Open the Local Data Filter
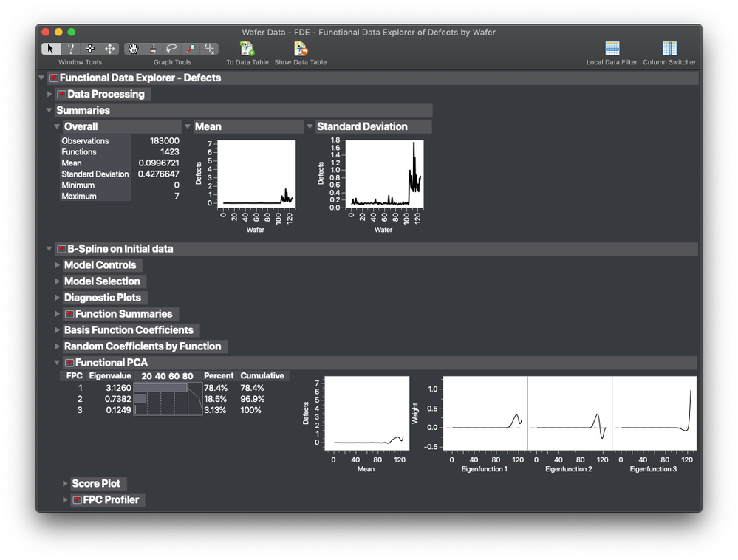The image size is (738, 560). [612, 49]
